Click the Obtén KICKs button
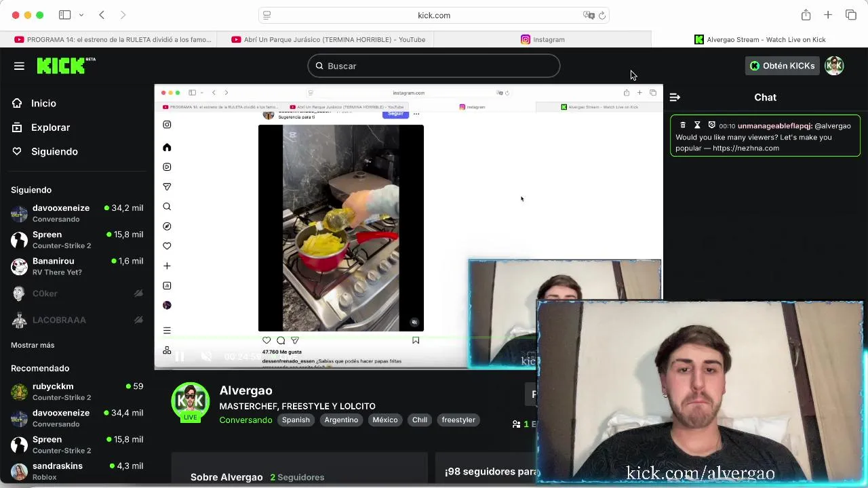 [782, 66]
